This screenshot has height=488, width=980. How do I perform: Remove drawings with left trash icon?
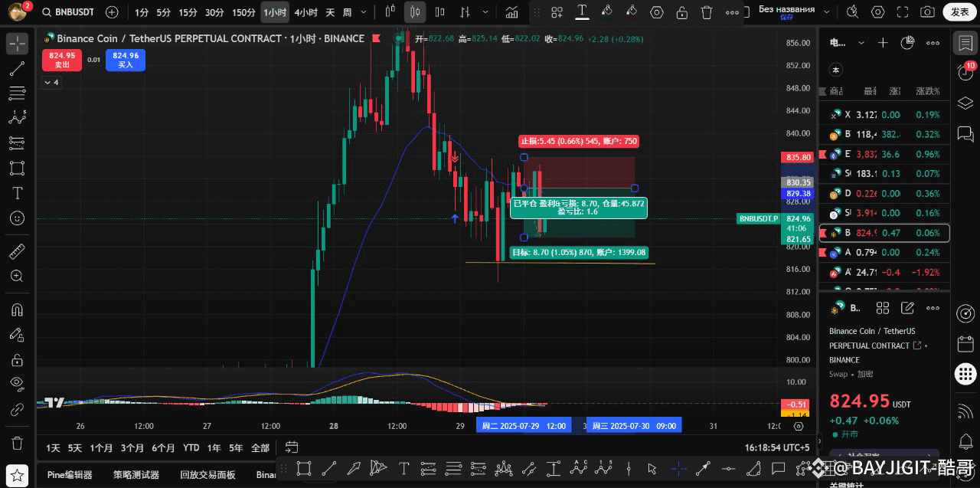(17, 443)
